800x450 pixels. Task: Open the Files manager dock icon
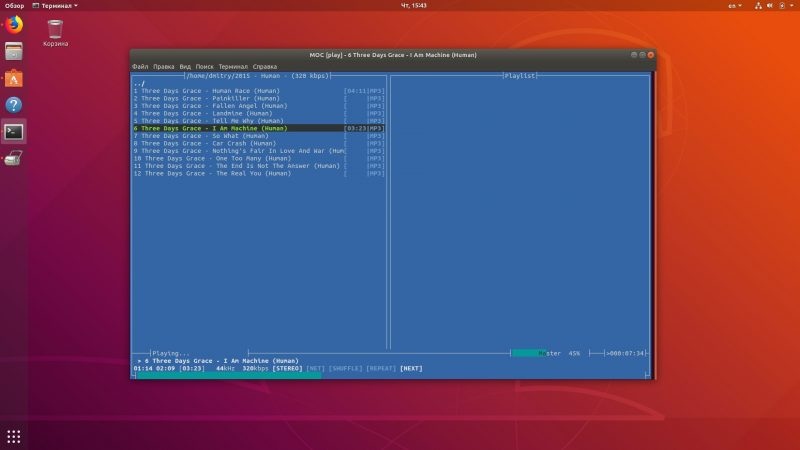click(14, 52)
